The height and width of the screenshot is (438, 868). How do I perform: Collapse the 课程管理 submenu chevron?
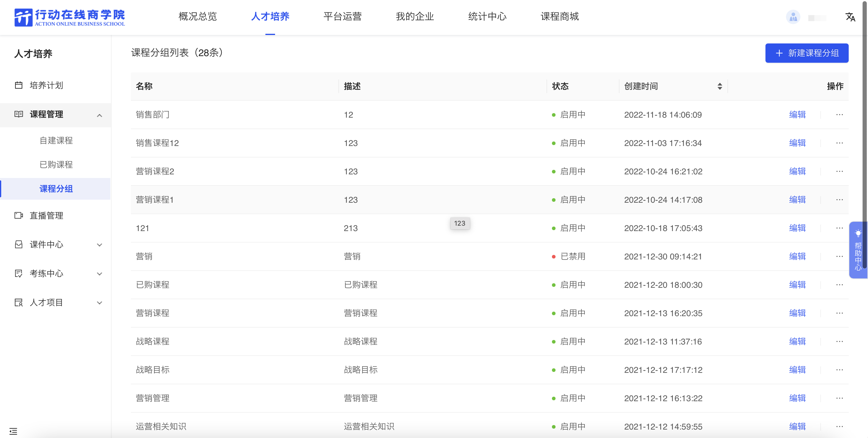100,115
